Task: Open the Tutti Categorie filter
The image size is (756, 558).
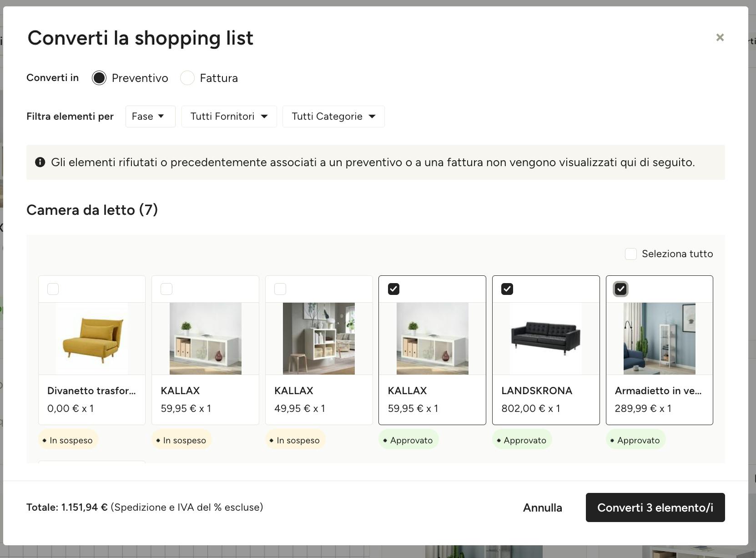Action: point(333,117)
